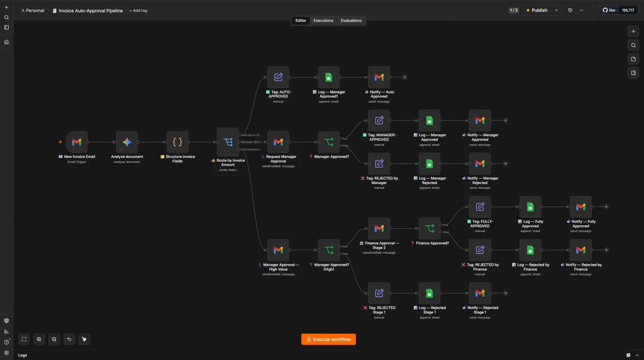Open the Finance Approved? If node
This screenshot has width=644, height=360.
(429, 229)
